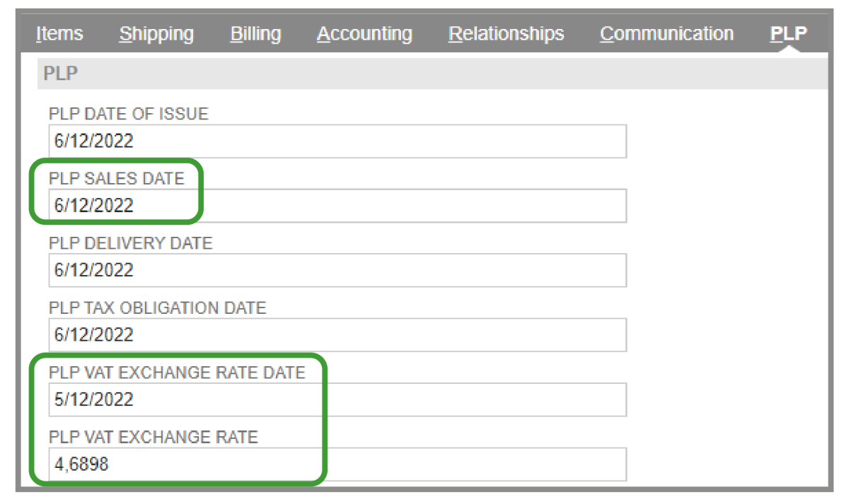Click the PLP section header bar
The height and width of the screenshot is (504, 849).
click(x=432, y=74)
